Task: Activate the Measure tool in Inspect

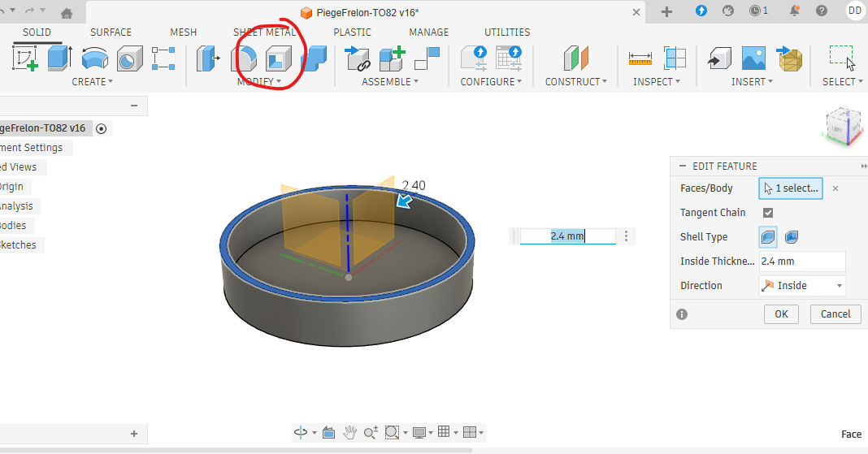Action: (640, 58)
